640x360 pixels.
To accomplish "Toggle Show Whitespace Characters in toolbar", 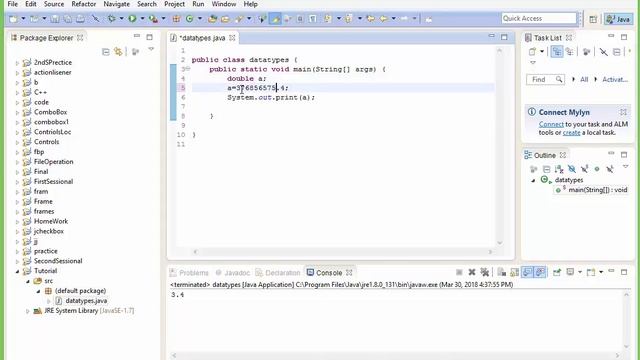I will coord(313,19).
